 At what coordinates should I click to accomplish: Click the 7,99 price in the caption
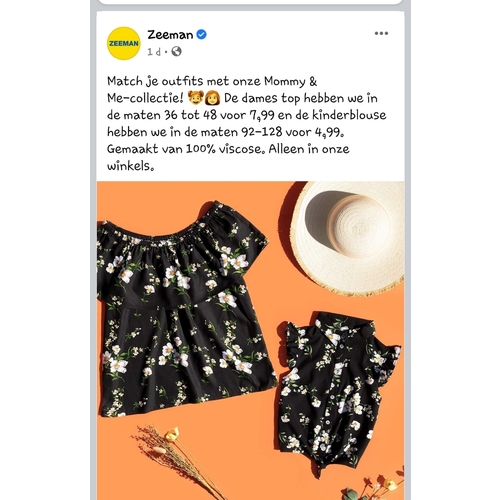tap(262, 115)
